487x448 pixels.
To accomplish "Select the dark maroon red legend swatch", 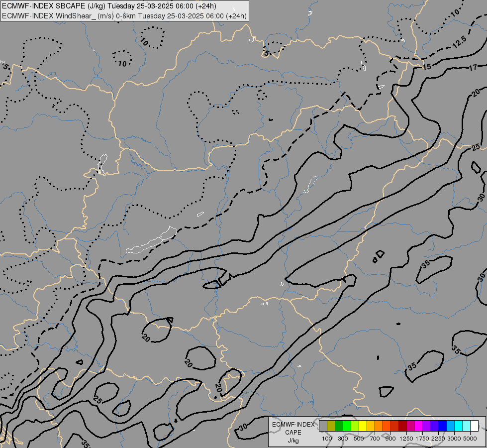I will pyautogui.click(x=403, y=426).
